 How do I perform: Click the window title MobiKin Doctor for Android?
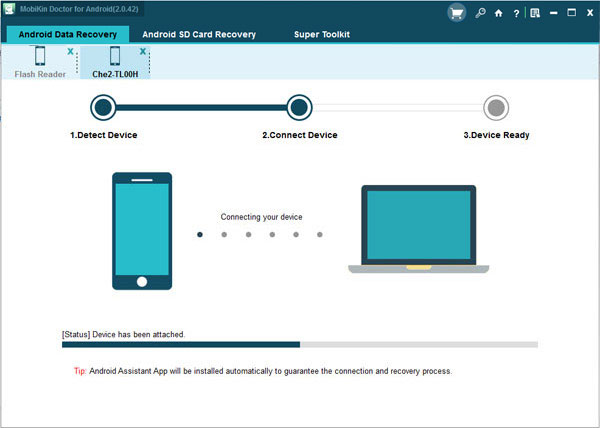click(79, 9)
